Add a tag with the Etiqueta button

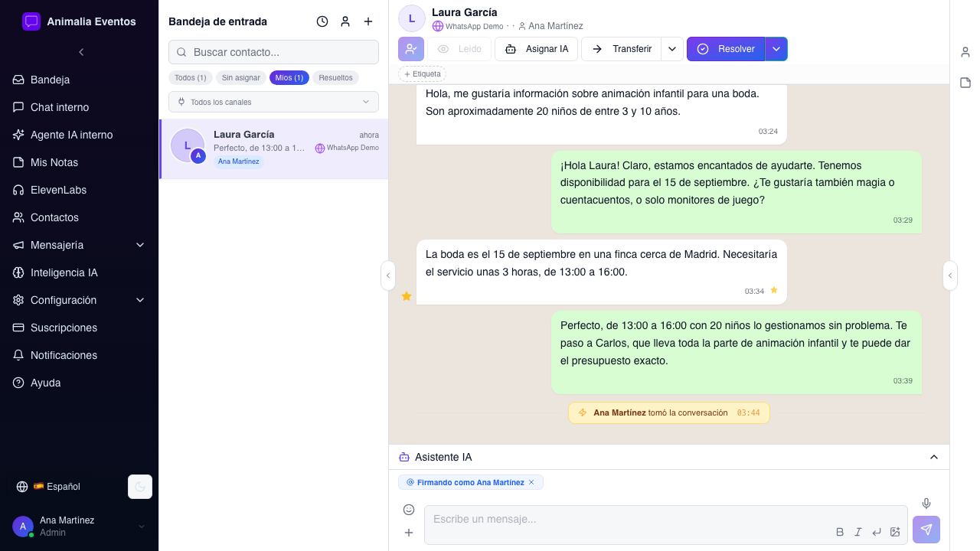pos(422,74)
